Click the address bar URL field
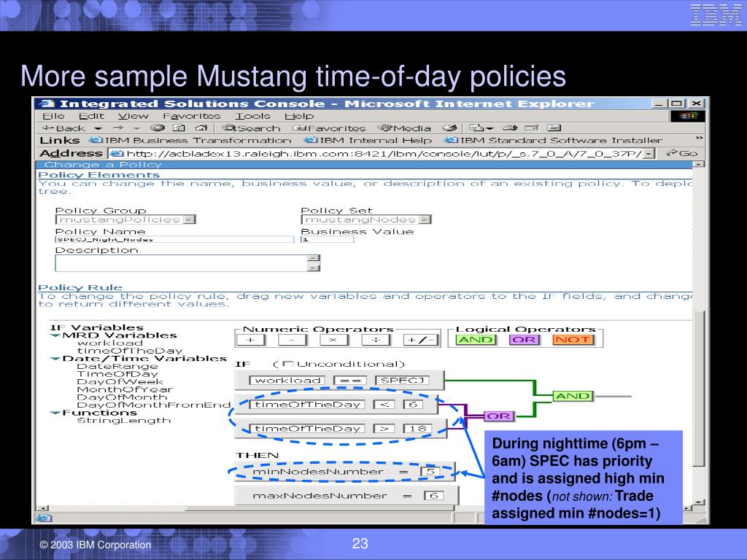Image resolution: width=747 pixels, height=560 pixels. (376, 153)
